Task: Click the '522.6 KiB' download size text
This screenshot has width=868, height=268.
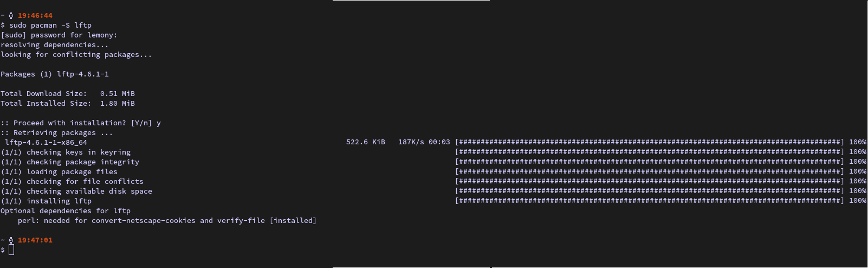Action: [x=366, y=142]
